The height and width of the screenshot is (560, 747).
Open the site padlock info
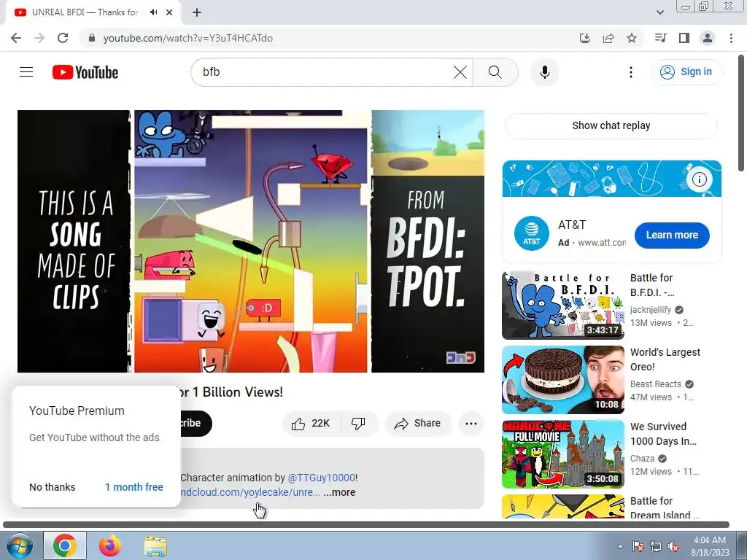click(x=92, y=38)
